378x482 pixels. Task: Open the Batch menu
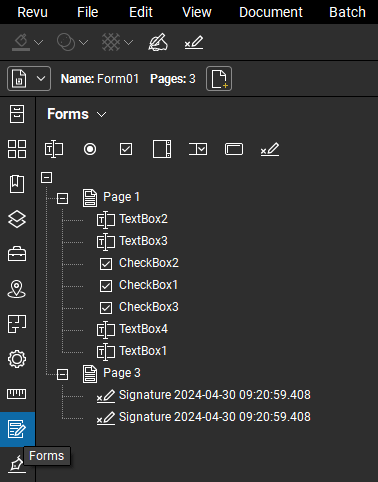[x=347, y=12]
